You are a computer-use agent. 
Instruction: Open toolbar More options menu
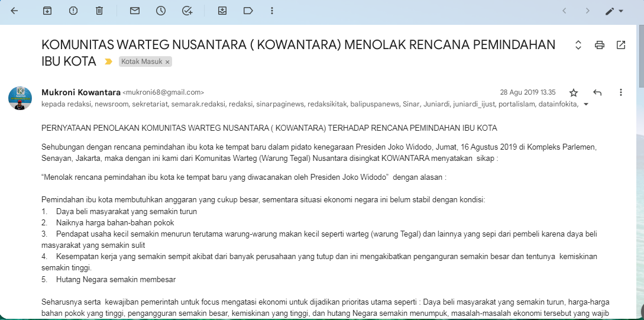click(272, 11)
